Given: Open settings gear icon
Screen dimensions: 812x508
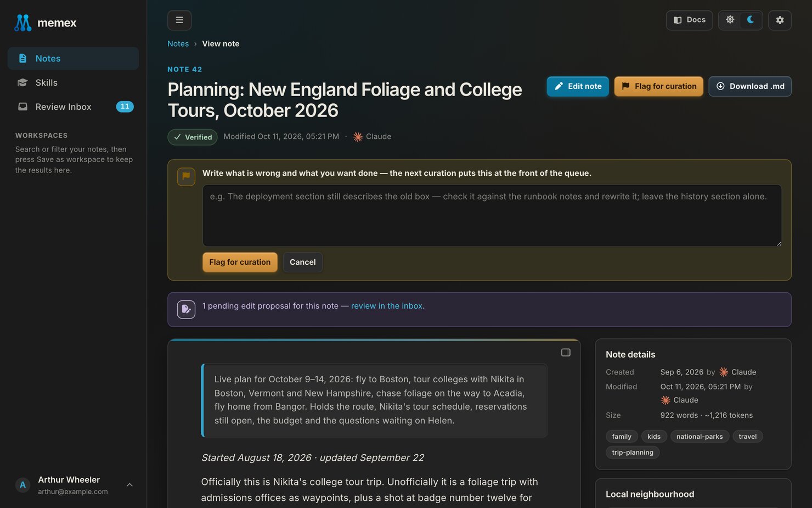Looking at the screenshot, I should click(x=780, y=20).
